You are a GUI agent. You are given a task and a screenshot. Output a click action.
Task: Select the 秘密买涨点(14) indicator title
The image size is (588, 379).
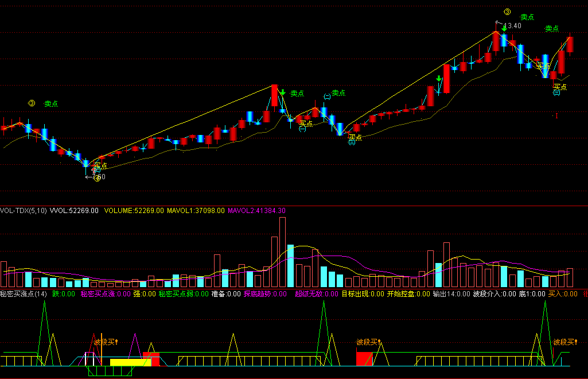coord(24,294)
